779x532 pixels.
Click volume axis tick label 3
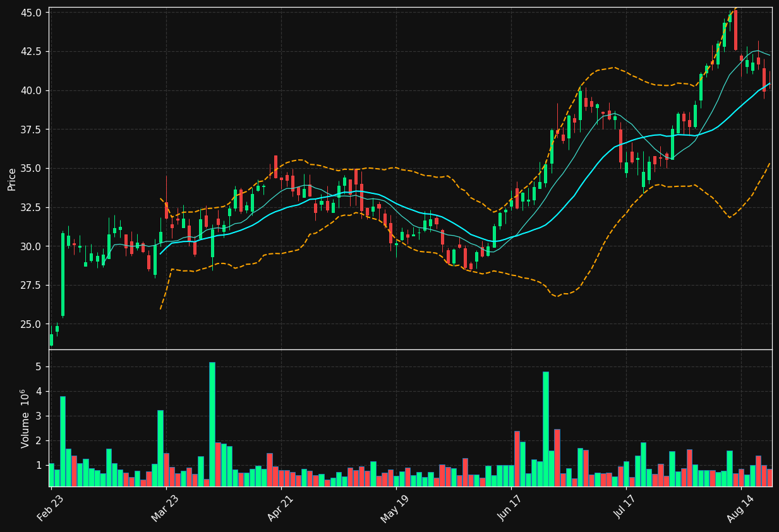39,416
